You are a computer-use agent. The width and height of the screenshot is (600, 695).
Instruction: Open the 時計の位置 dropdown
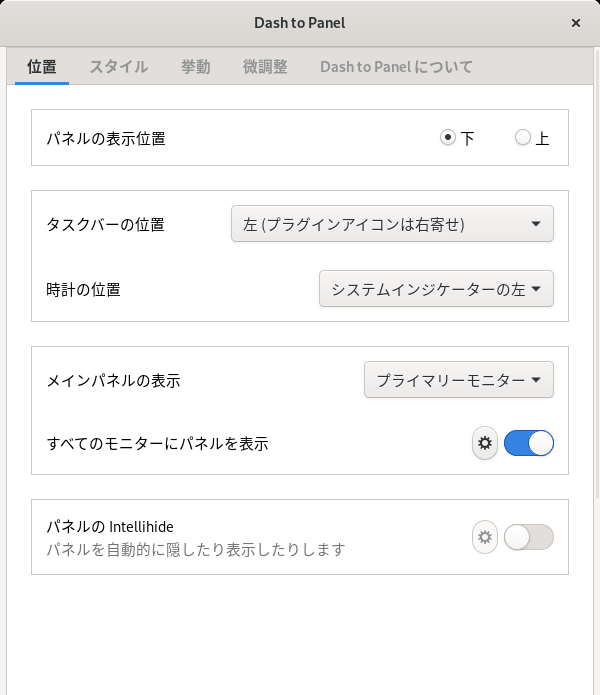[x=436, y=289]
